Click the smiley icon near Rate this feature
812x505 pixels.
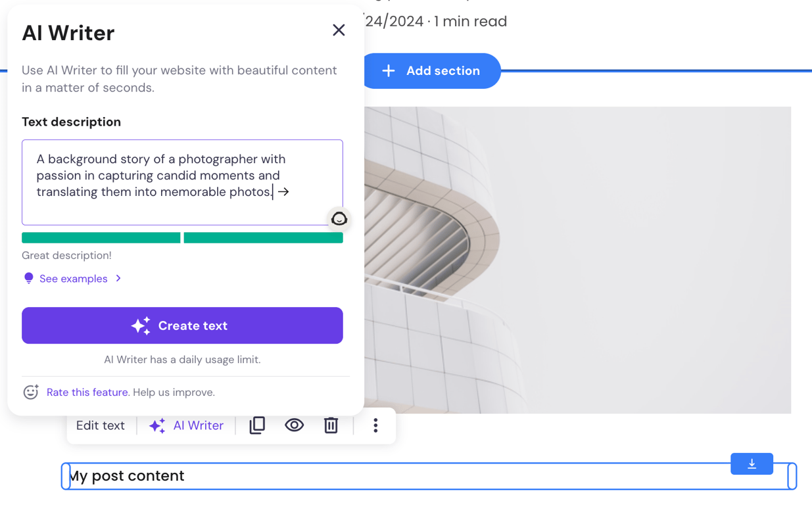[x=30, y=392]
